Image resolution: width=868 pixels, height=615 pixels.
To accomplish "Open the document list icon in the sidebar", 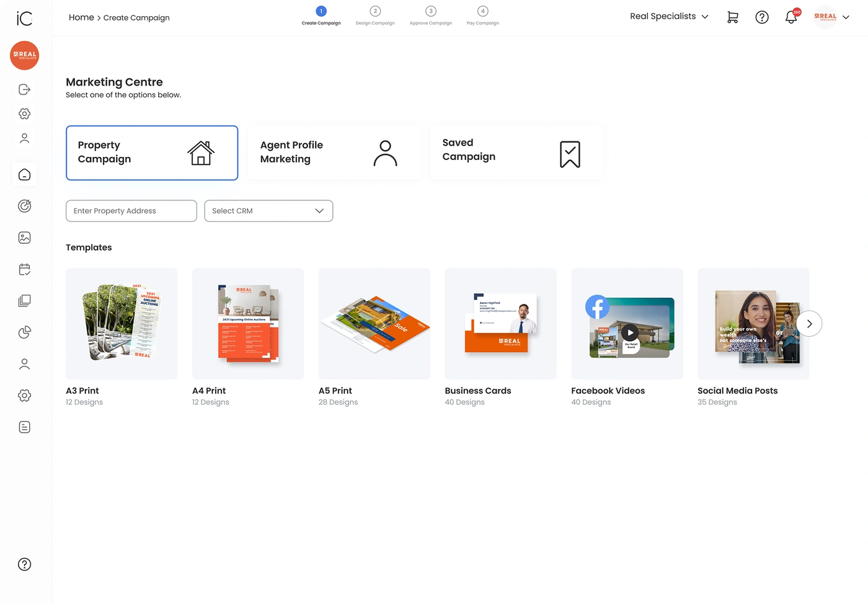I will pos(25,427).
